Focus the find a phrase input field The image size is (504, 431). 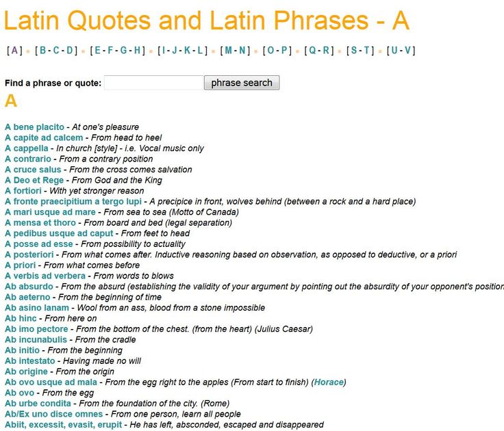coord(153,83)
